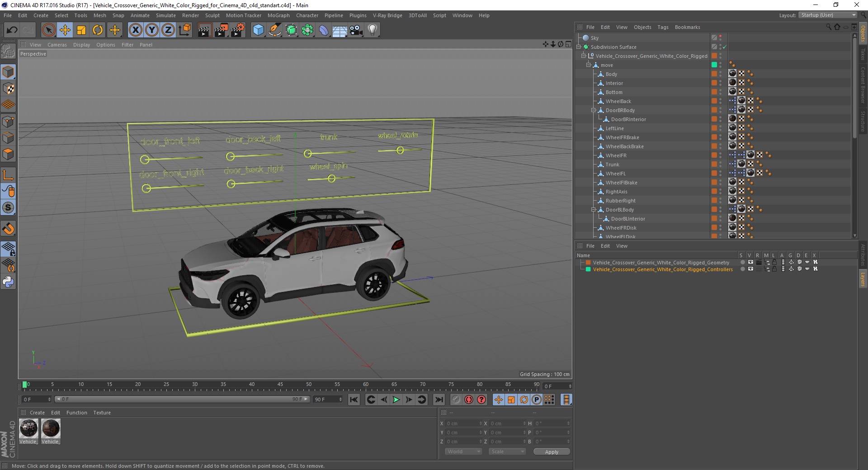Click the Workplane lock icon

tap(8, 249)
